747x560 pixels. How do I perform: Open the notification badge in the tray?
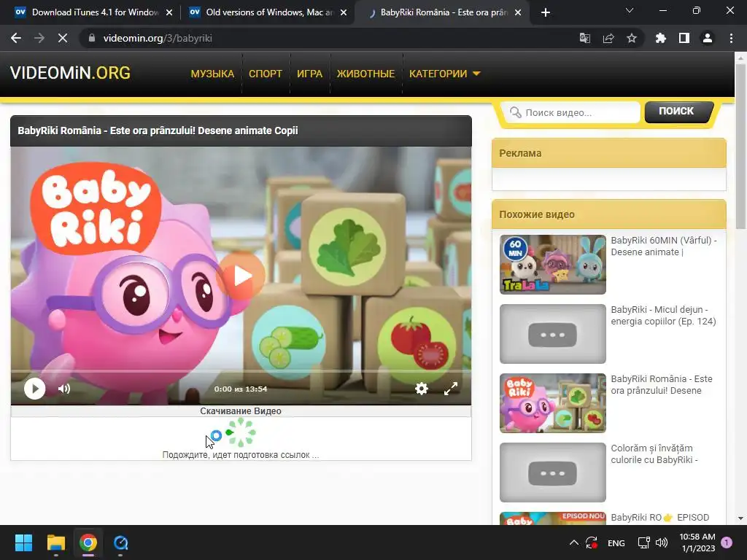coord(727,542)
